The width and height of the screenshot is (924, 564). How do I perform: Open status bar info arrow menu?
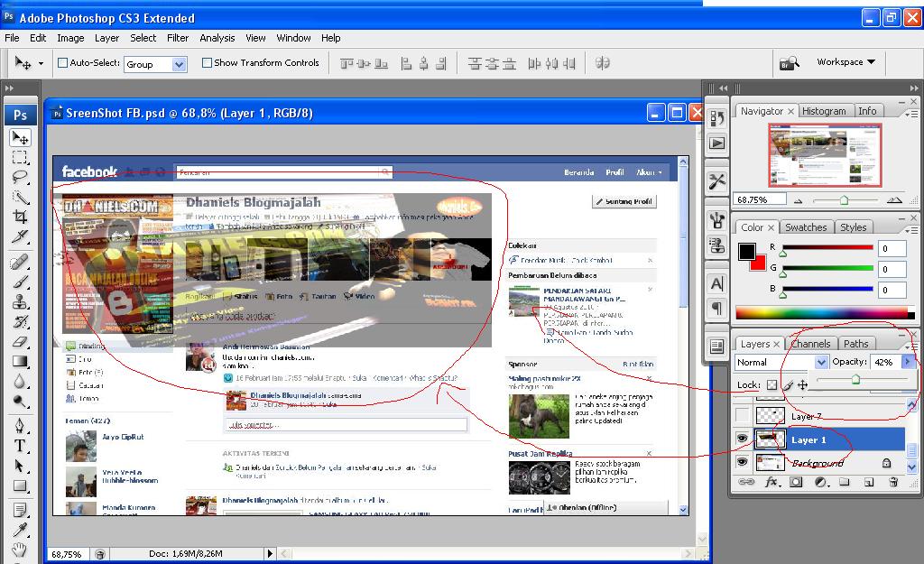click(270, 553)
